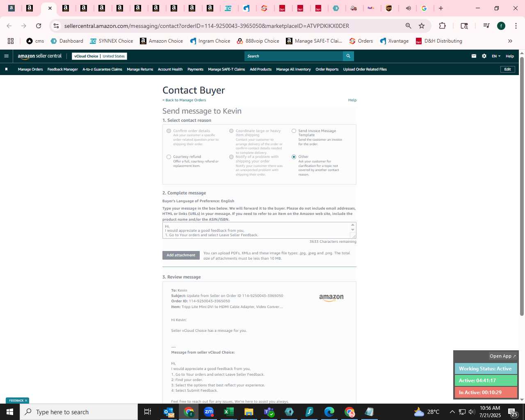The image size is (525, 420).
Task: Open Outlook from the taskbar
Action: click(169, 412)
